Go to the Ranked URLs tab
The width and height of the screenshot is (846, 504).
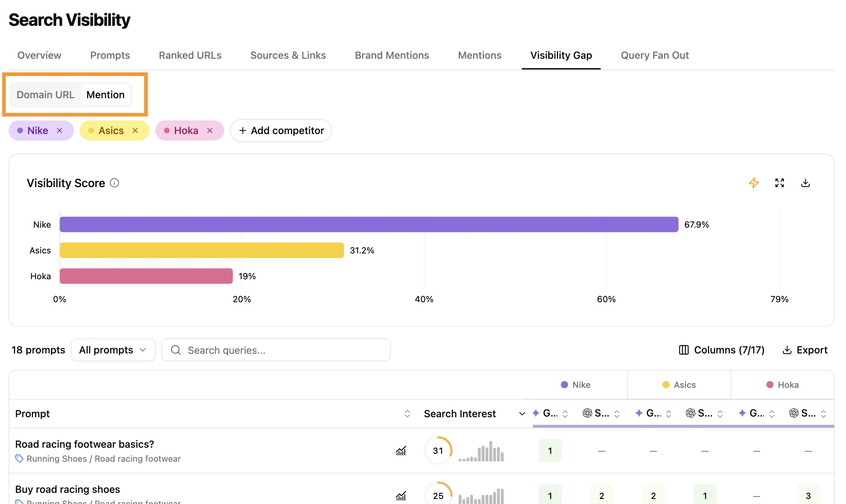[x=190, y=55]
